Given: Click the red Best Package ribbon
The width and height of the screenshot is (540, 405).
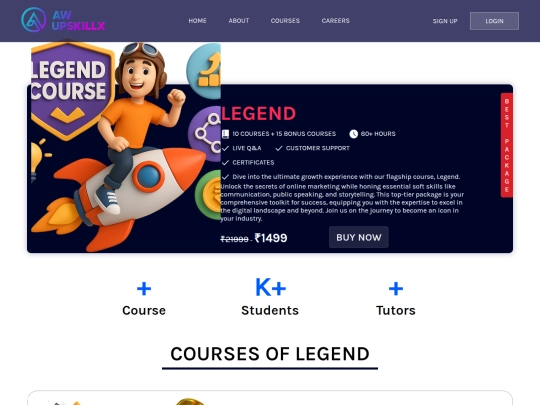Looking at the screenshot, I should pos(507,145).
